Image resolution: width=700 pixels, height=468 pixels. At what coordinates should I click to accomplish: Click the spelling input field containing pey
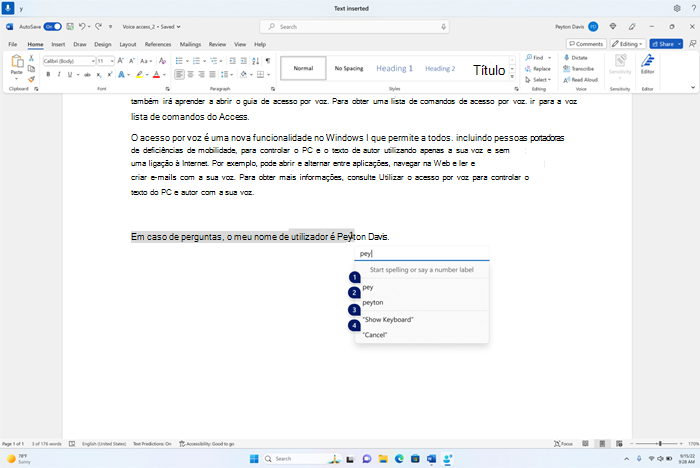pos(422,253)
